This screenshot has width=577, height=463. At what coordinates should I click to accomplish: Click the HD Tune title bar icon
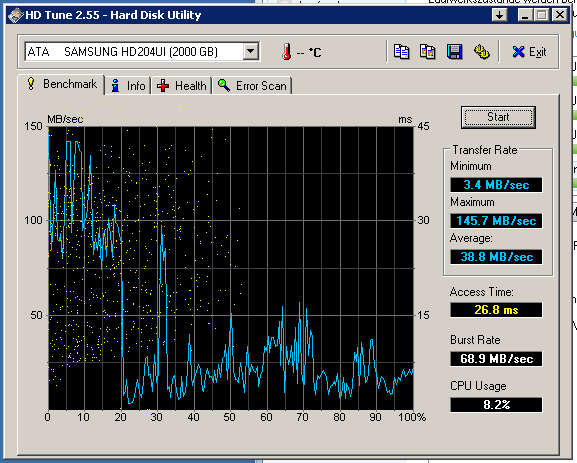coord(15,15)
